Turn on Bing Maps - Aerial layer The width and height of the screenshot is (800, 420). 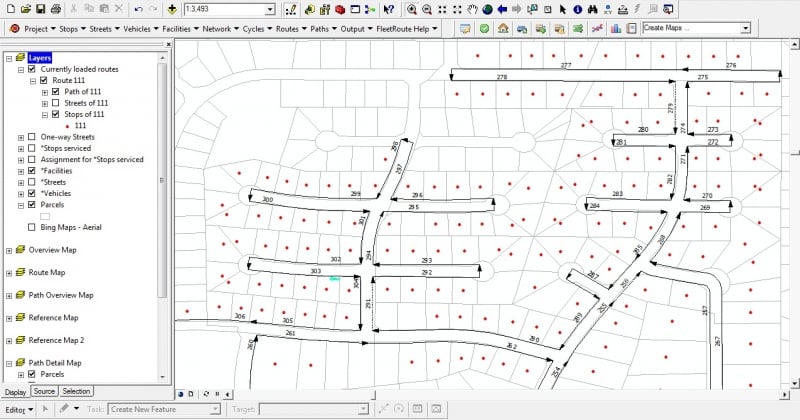click(32, 227)
